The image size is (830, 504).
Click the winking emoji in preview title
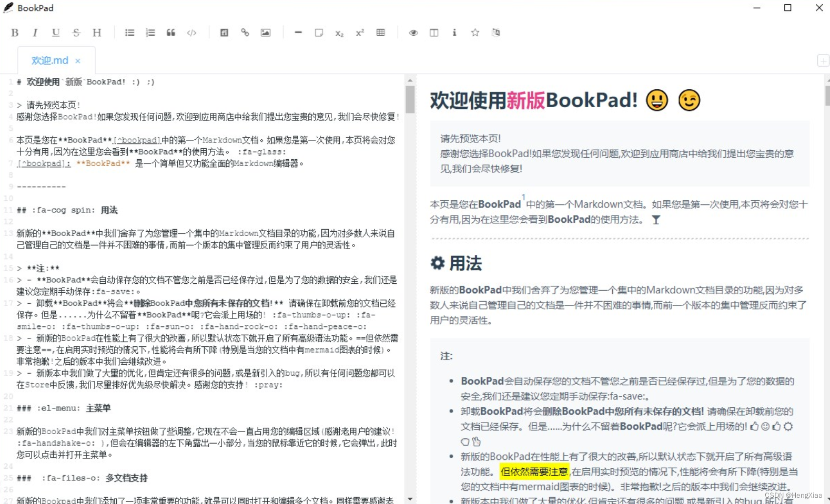click(x=689, y=100)
